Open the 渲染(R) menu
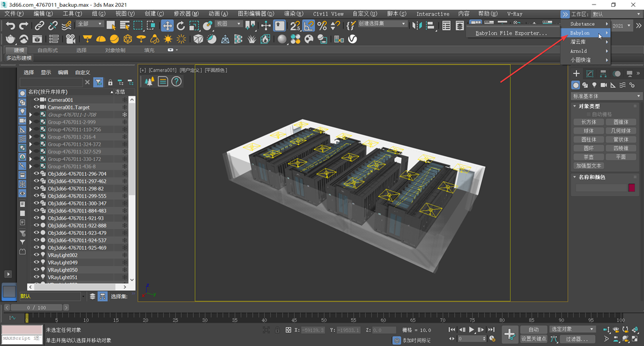644x346 pixels. [294, 14]
